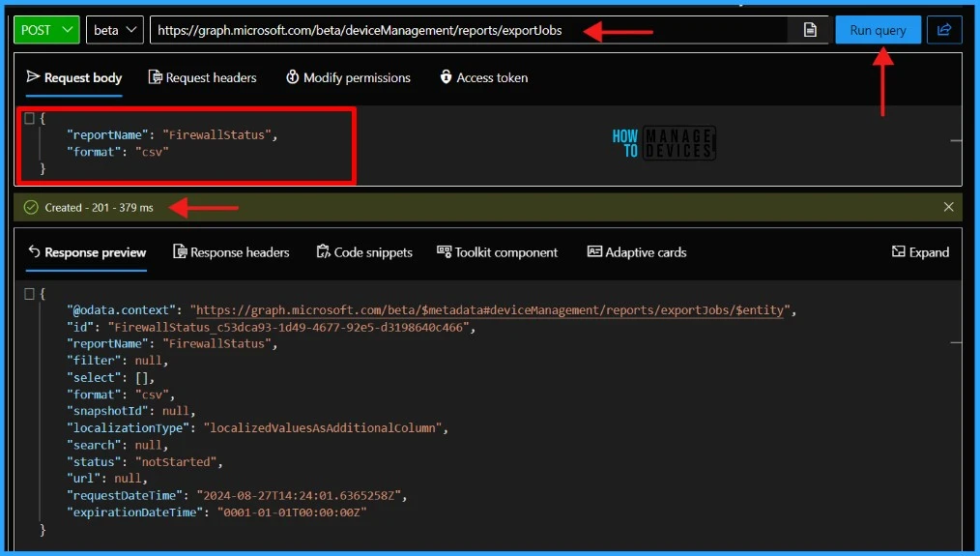
Task: Open the Adaptive cards tab
Action: tap(637, 252)
